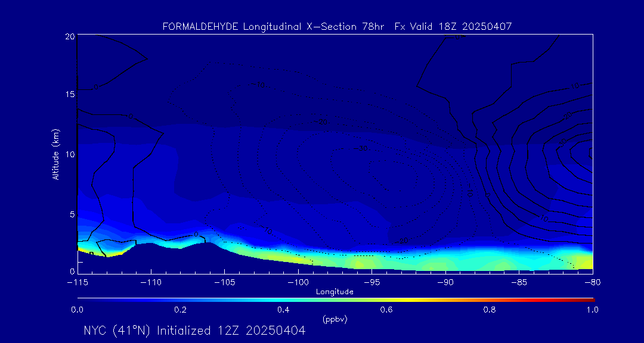Click color scale label 0.4
Viewport: 644px width, 343px height.
coord(283,310)
